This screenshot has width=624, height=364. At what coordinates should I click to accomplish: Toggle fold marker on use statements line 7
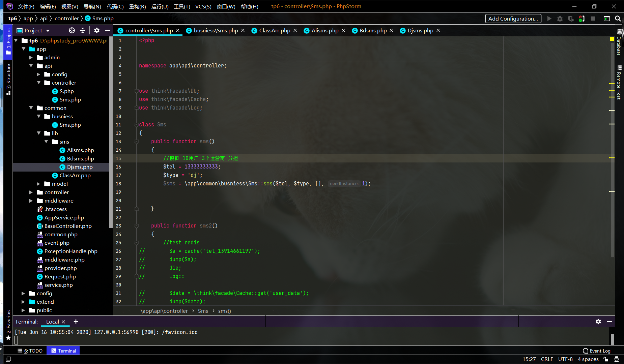(136, 91)
